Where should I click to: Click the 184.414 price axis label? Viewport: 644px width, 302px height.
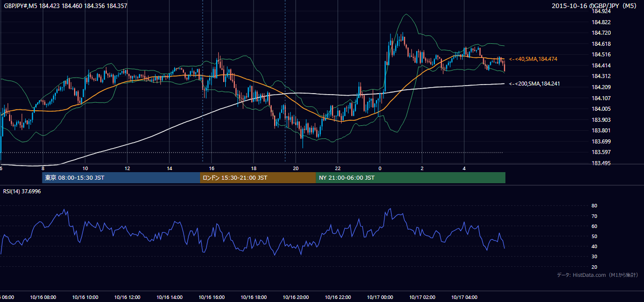point(601,65)
